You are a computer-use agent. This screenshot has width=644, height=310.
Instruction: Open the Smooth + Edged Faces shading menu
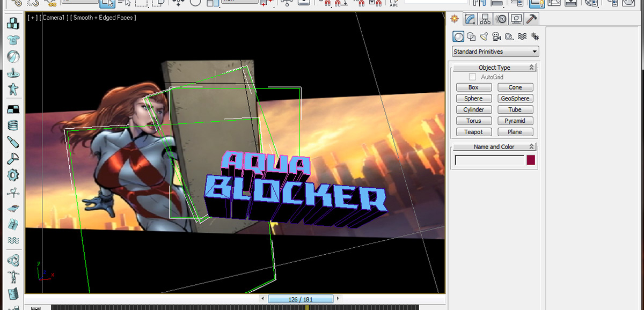(x=103, y=18)
